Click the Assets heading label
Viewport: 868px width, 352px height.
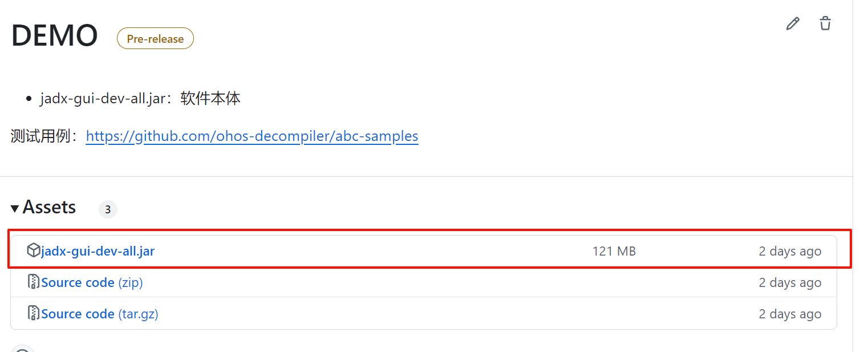(49, 207)
